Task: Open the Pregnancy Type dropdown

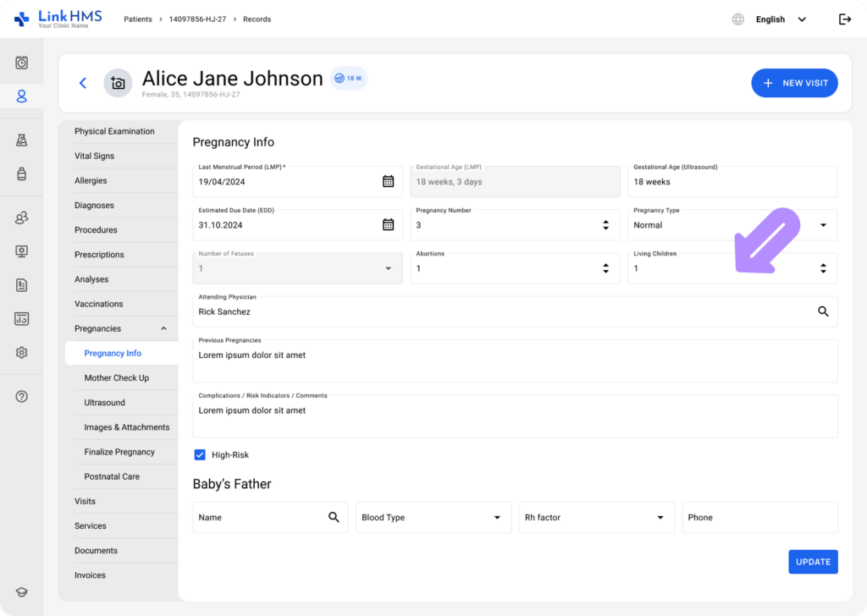Action: coord(732,225)
